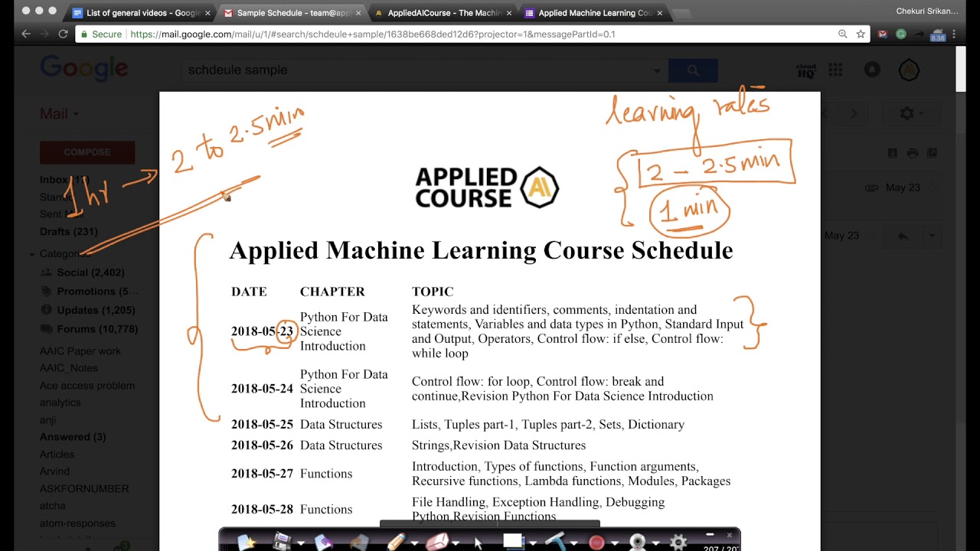Open pencil tool options dropdown arrow
This screenshot has width=980, height=551.
[414, 543]
